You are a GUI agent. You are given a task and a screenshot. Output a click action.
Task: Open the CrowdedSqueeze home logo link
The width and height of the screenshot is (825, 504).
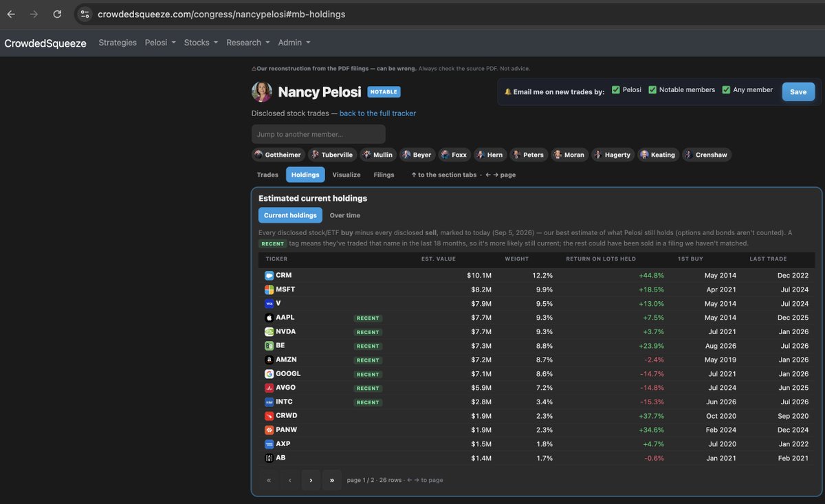[x=45, y=43]
